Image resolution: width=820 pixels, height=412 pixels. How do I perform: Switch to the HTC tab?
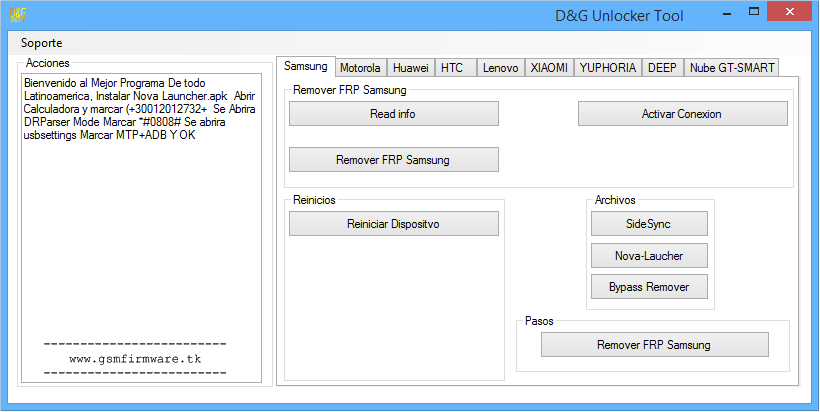pos(455,68)
